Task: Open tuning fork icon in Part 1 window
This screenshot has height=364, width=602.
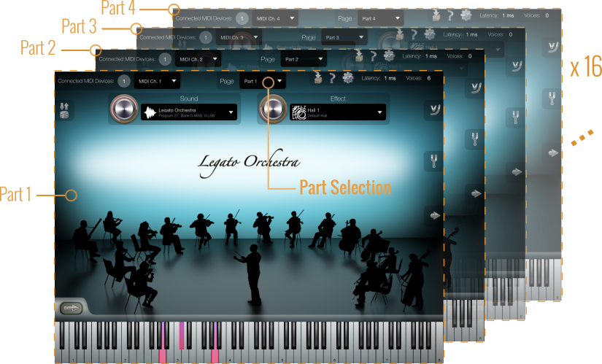Action: coord(434,160)
